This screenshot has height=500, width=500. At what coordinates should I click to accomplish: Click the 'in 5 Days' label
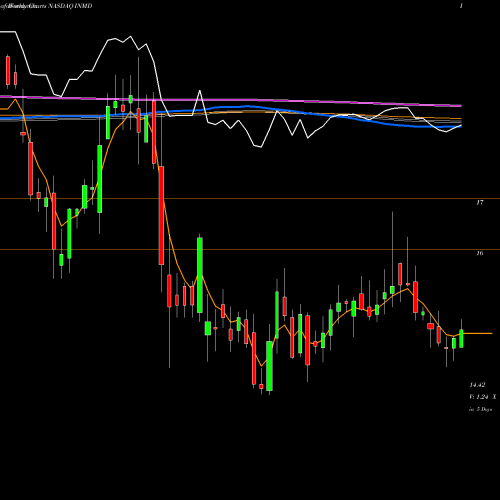click(x=481, y=409)
